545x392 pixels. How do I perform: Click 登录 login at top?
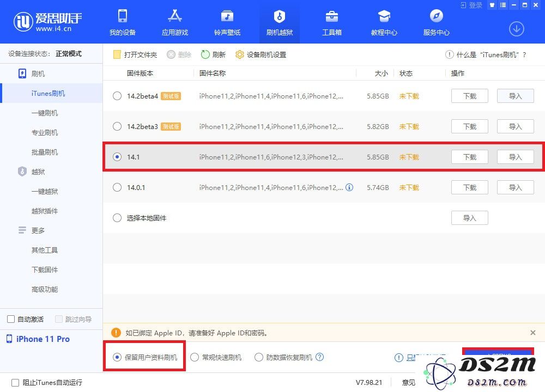coord(471,5)
